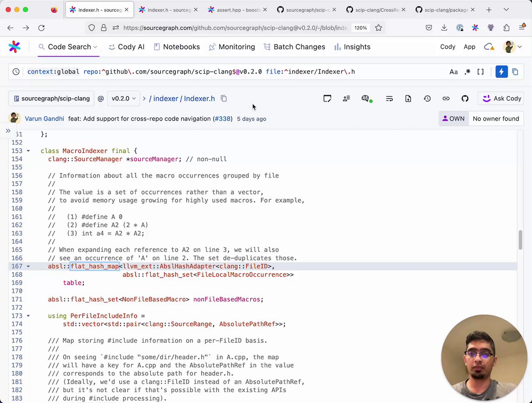Download the raw file with the download-file icon
Image resolution: width=532 pixels, height=403 pixels.
pos(408,99)
